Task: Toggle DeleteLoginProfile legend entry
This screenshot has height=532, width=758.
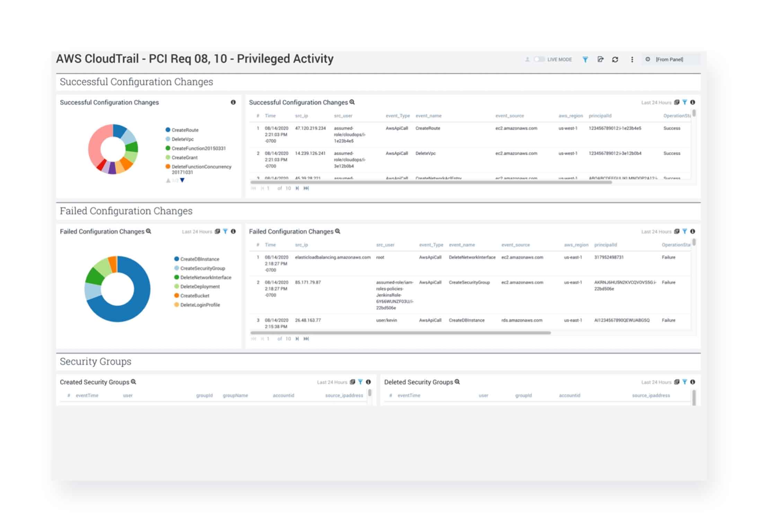Action: point(197,305)
